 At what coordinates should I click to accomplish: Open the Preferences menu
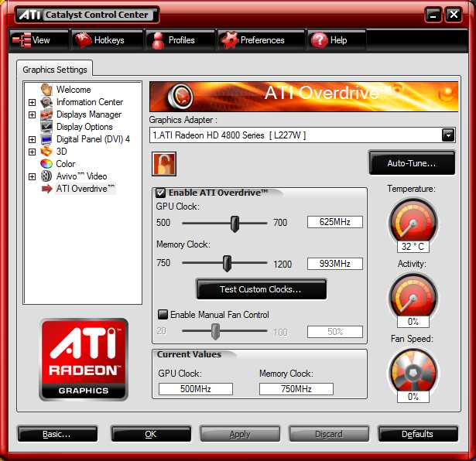pos(261,40)
